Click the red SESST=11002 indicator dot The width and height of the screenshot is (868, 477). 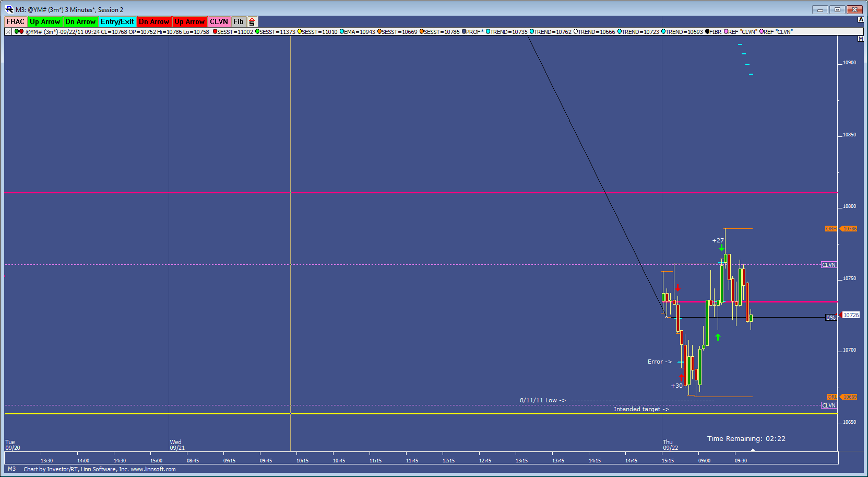(x=215, y=32)
